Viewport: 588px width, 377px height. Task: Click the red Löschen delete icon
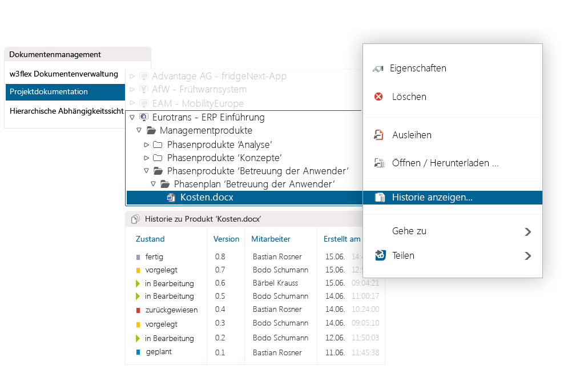(378, 97)
